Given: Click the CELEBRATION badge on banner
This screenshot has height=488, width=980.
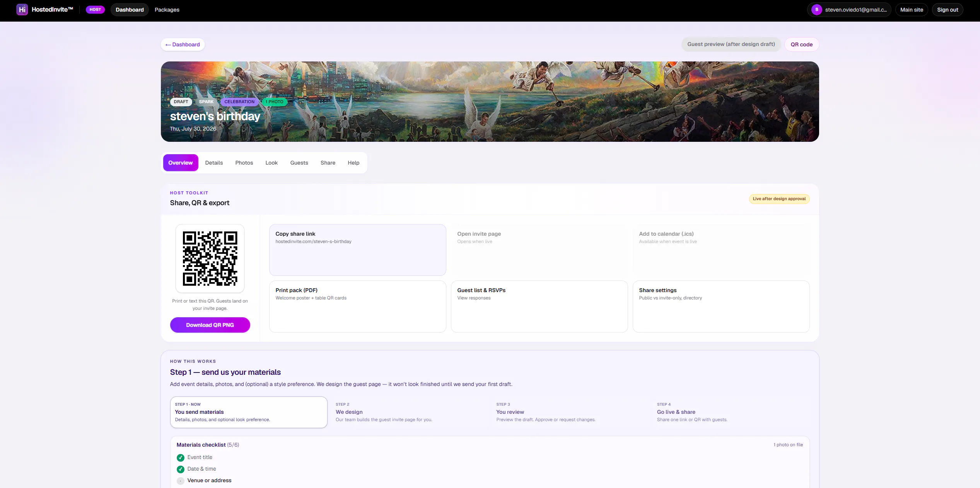Looking at the screenshot, I should point(239,102).
